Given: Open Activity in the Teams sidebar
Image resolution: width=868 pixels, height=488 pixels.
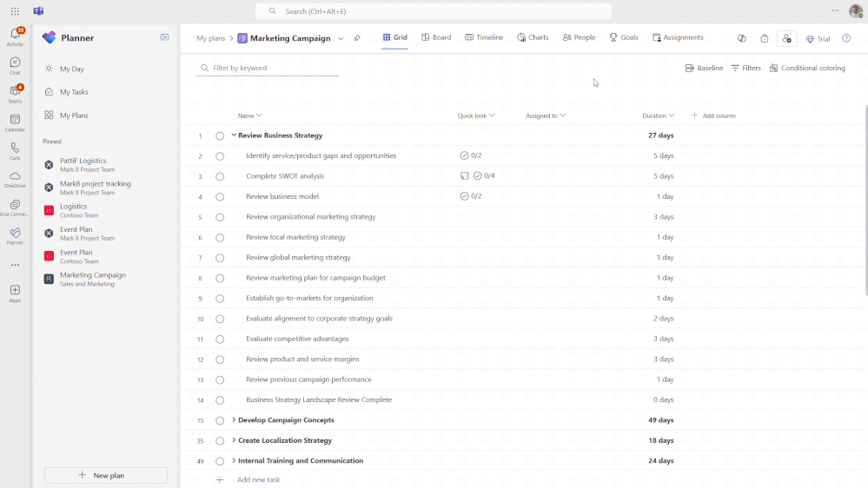Looking at the screenshot, I should coord(15,35).
